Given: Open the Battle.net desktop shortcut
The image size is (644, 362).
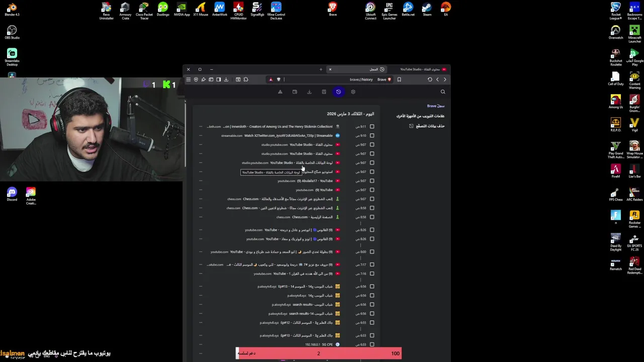Looking at the screenshot, I should point(408,10).
